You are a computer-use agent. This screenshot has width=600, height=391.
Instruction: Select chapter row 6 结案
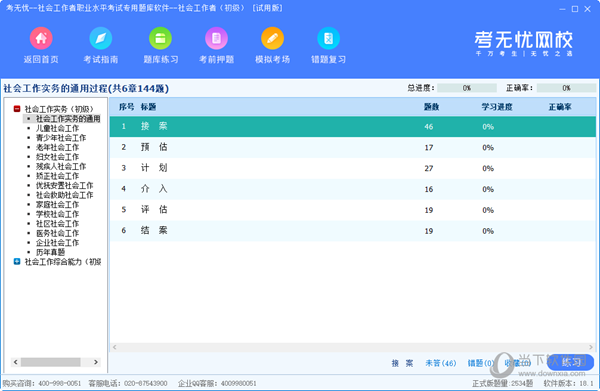353,231
